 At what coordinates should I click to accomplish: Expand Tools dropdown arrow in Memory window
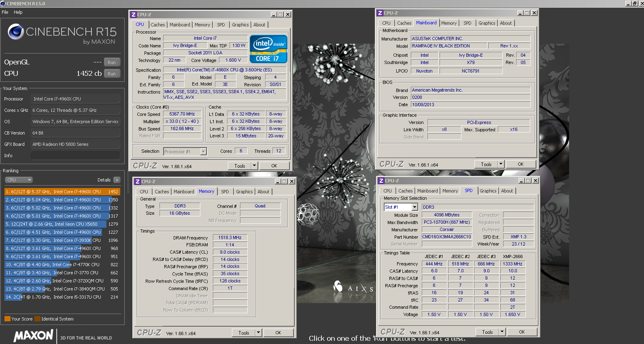[259, 333]
